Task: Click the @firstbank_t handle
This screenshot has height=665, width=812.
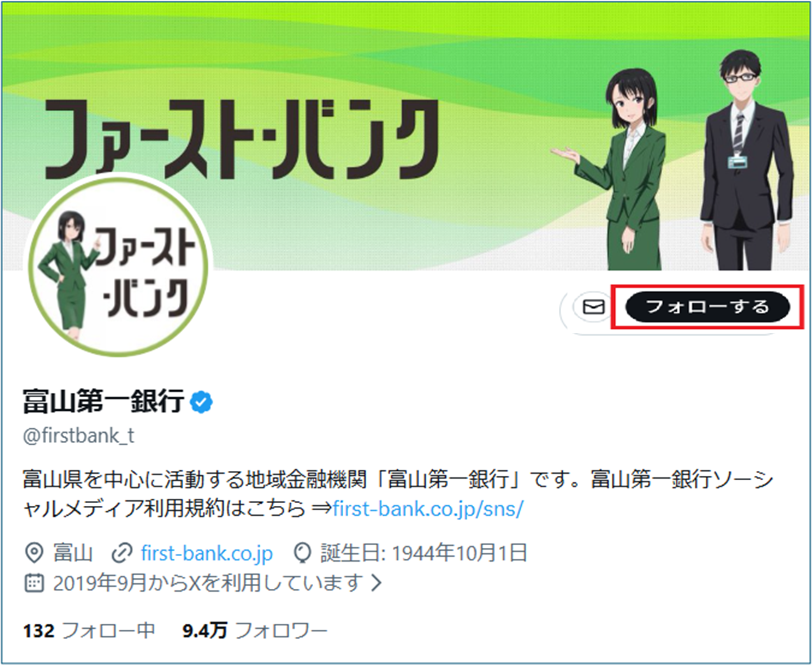Action: pos(79,436)
